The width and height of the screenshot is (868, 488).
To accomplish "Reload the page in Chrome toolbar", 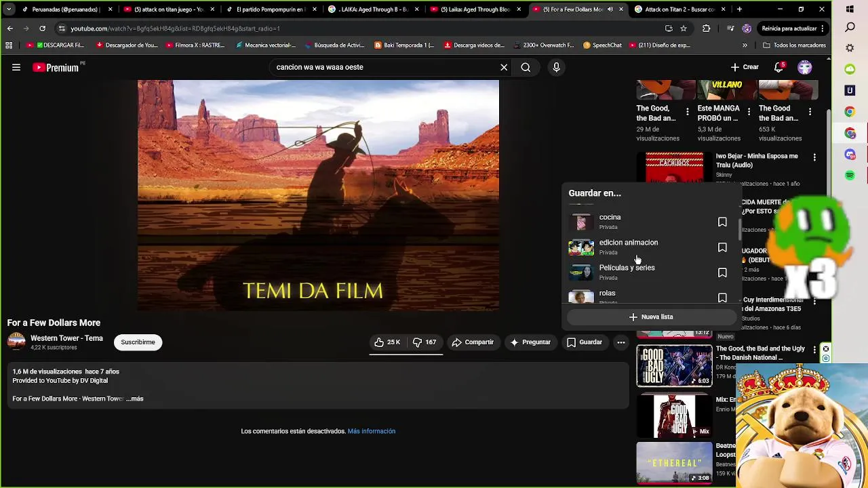I will (42, 28).
